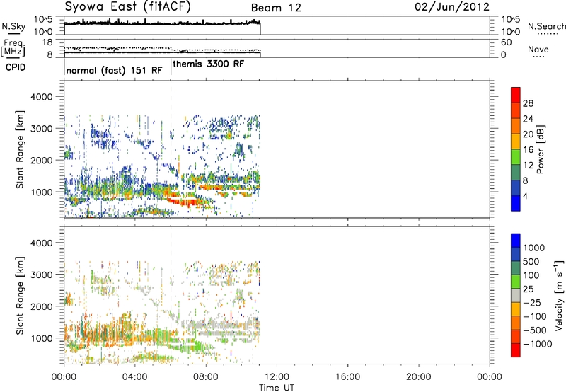The height and width of the screenshot is (392, 566).
Task: Select the "CPID" row label
Action: (x=16, y=67)
